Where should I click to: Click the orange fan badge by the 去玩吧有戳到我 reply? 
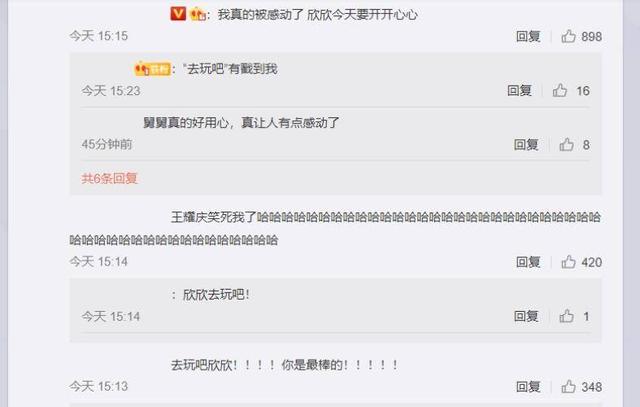pyautogui.click(x=153, y=69)
